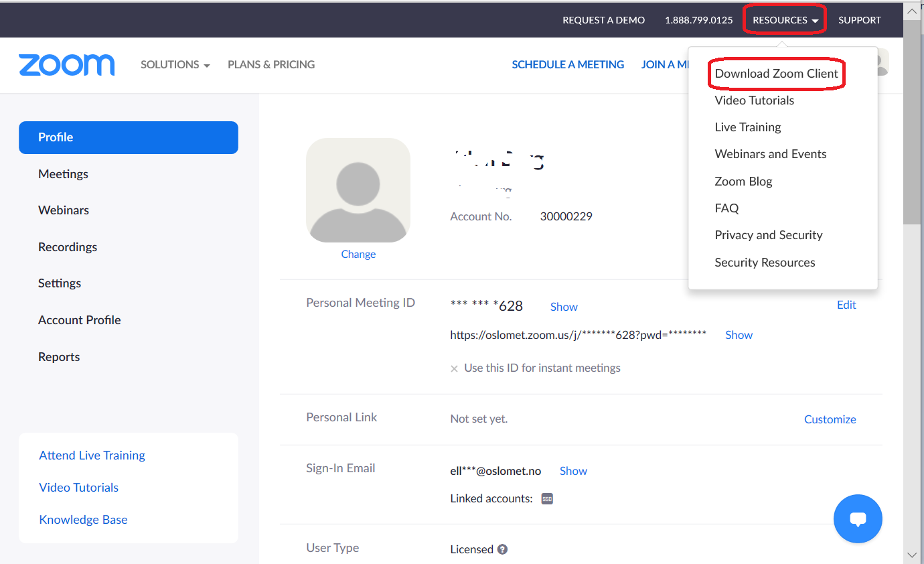The image size is (924, 564).
Task: Click sidebar Video Tutorials link
Action: [x=78, y=488]
